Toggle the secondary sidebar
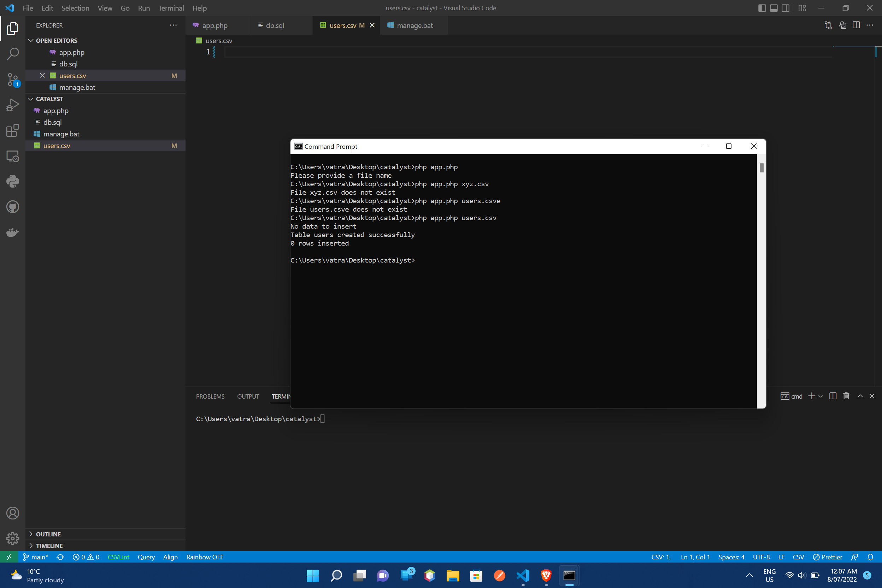The image size is (882, 588). (x=786, y=8)
